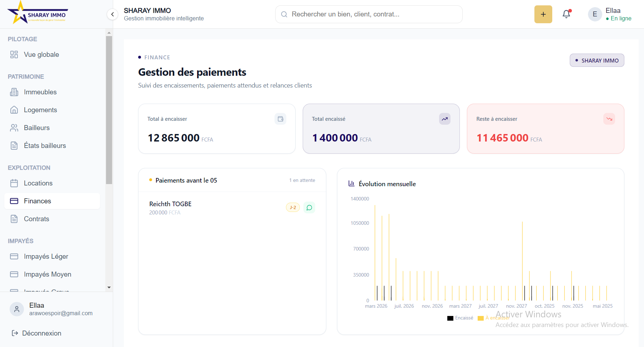644x347 pixels.
Task: Open the Contrats page
Action: pos(36,219)
